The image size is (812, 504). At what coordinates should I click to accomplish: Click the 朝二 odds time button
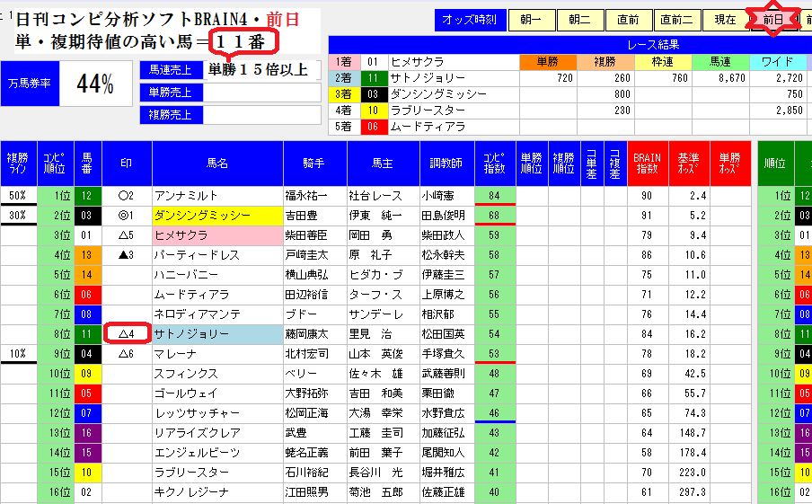coord(580,20)
